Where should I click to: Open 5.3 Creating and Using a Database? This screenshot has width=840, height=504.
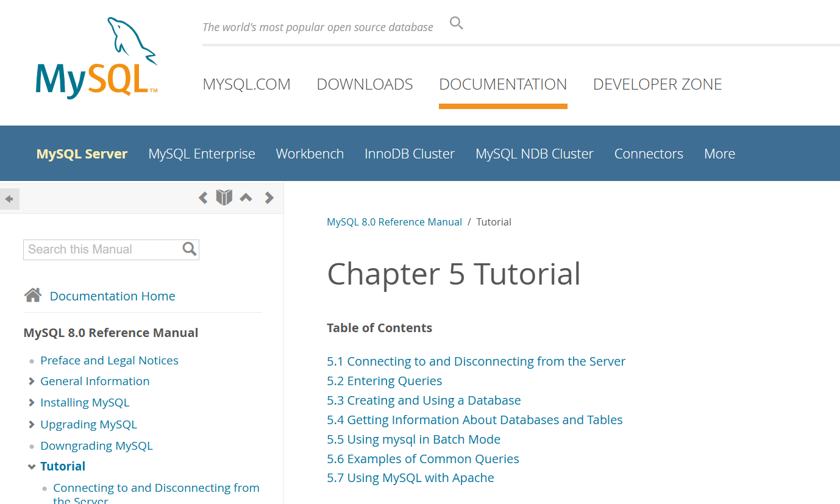pyautogui.click(x=424, y=400)
